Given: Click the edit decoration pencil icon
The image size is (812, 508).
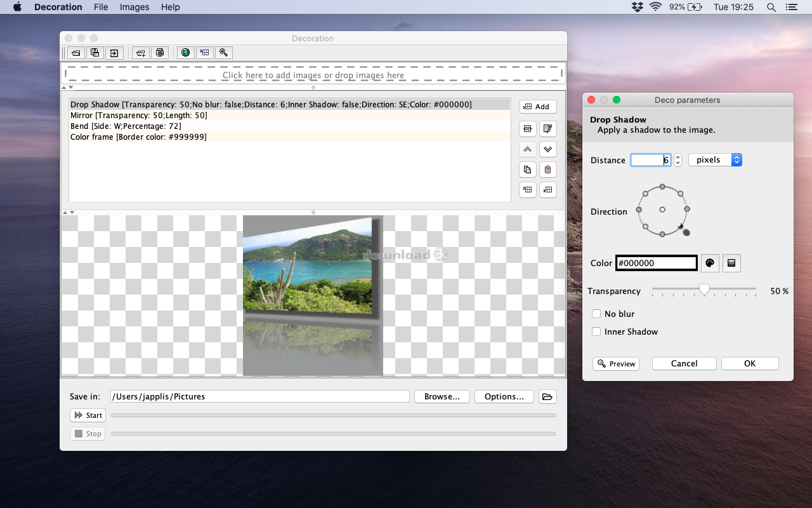Looking at the screenshot, I should [548, 129].
